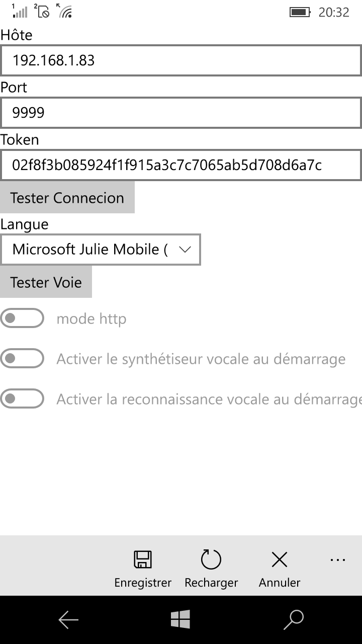
Task: Select the Token text field
Action: 181,165
